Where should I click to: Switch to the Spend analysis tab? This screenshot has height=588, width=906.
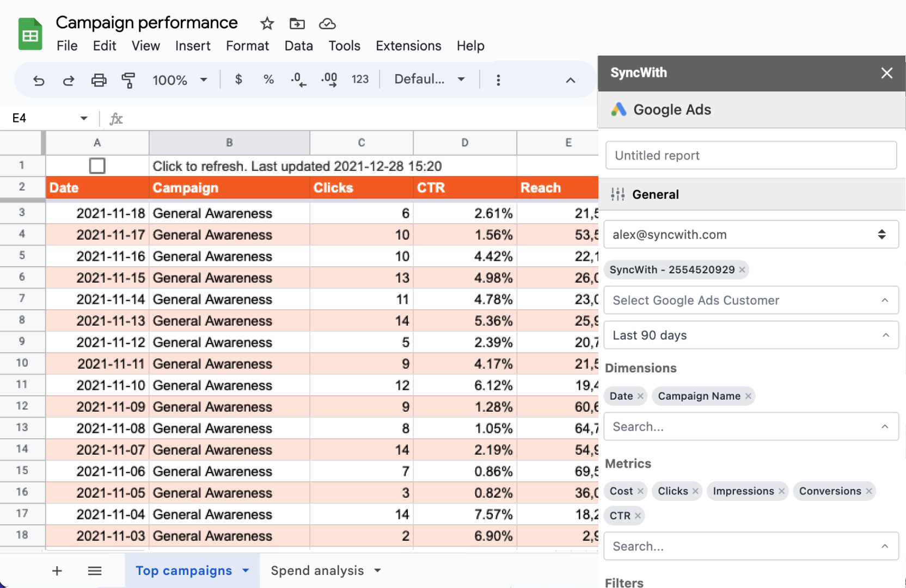(317, 571)
